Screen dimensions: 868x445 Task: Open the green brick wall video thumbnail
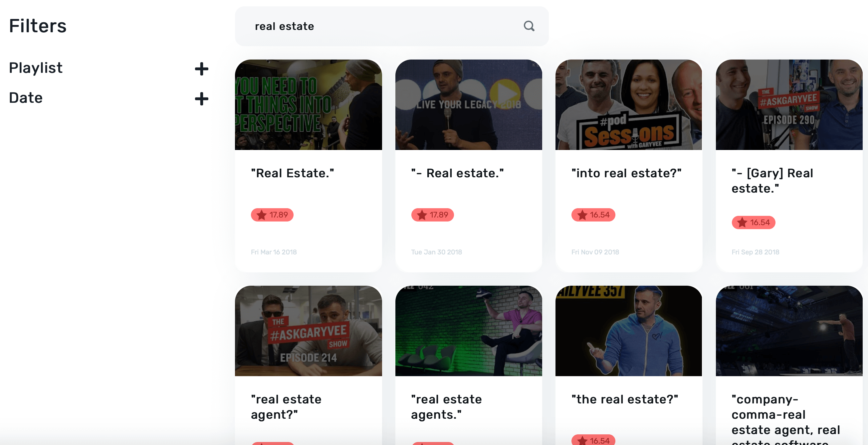tap(468, 331)
